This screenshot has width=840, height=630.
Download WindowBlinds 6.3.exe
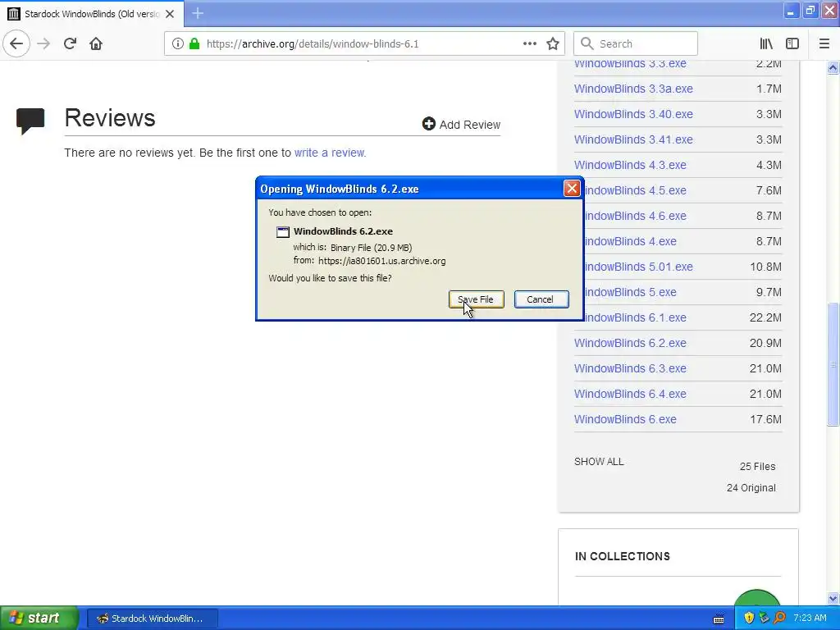[x=630, y=368]
